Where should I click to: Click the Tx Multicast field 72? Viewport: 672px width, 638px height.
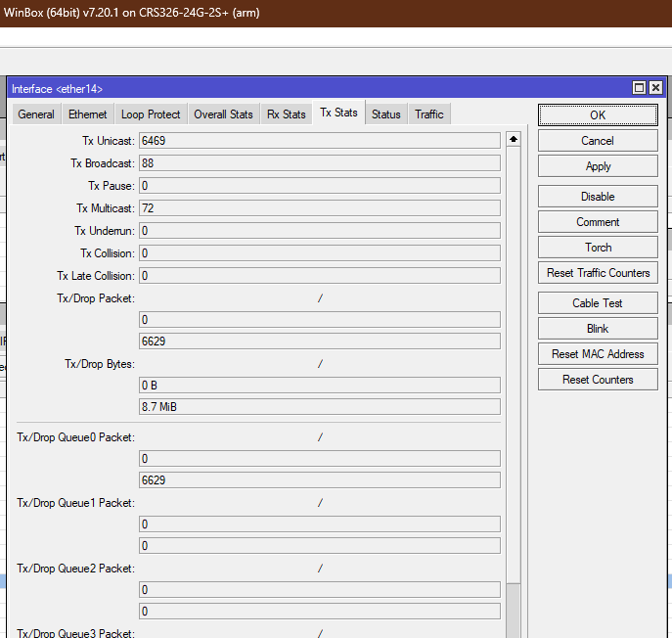point(319,208)
